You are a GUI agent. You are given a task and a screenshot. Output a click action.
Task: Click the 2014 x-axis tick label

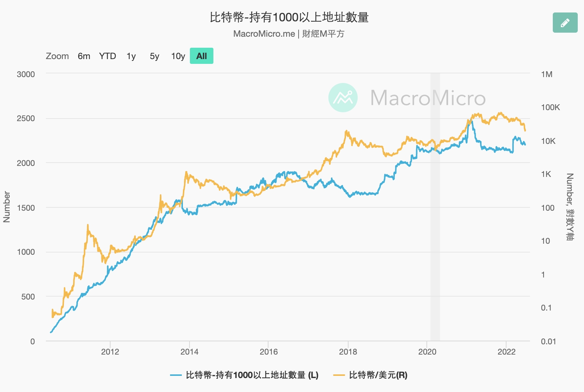(189, 352)
